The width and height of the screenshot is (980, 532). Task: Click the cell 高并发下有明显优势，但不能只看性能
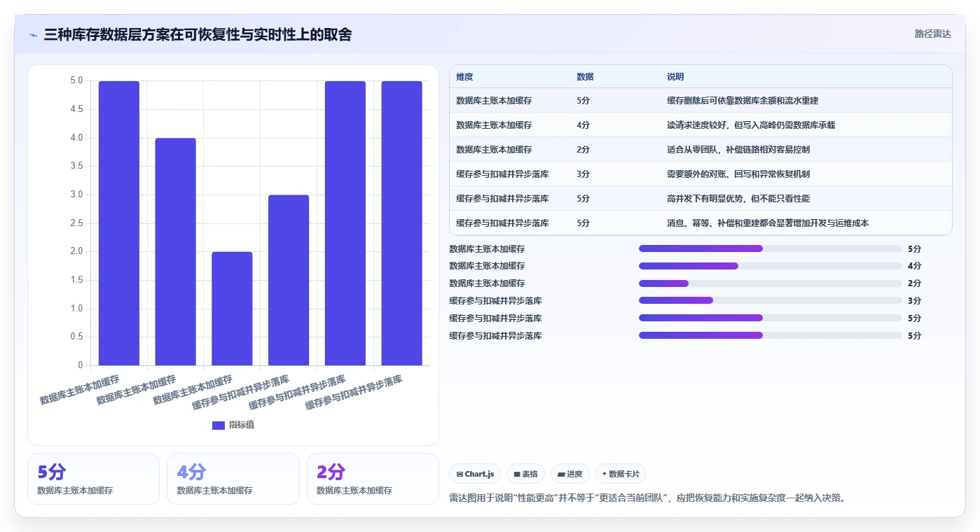click(738, 199)
